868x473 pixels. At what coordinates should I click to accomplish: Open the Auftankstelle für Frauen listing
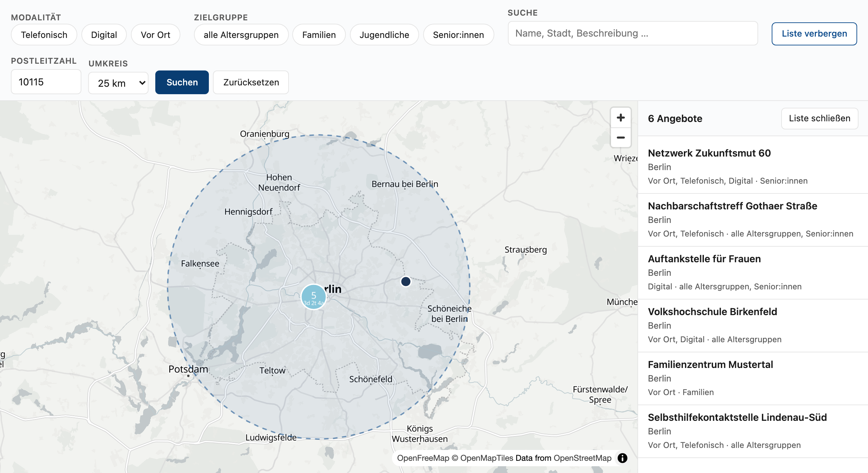click(x=753, y=272)
